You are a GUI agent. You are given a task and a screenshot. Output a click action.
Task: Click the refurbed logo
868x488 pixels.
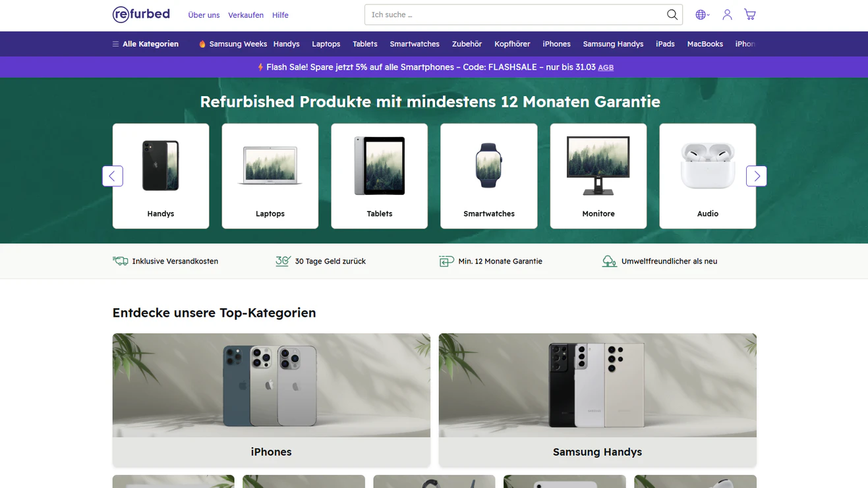click(141, 14)
